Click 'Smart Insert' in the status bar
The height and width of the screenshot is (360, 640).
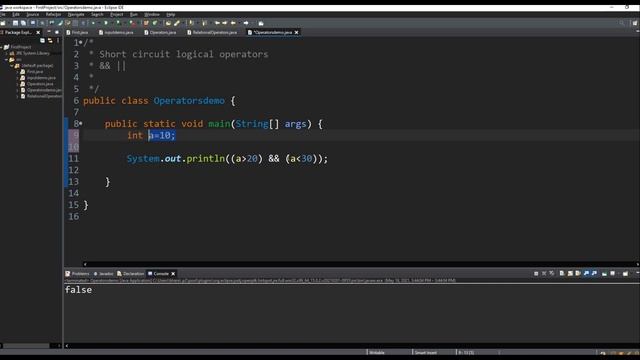pos(426,352)
